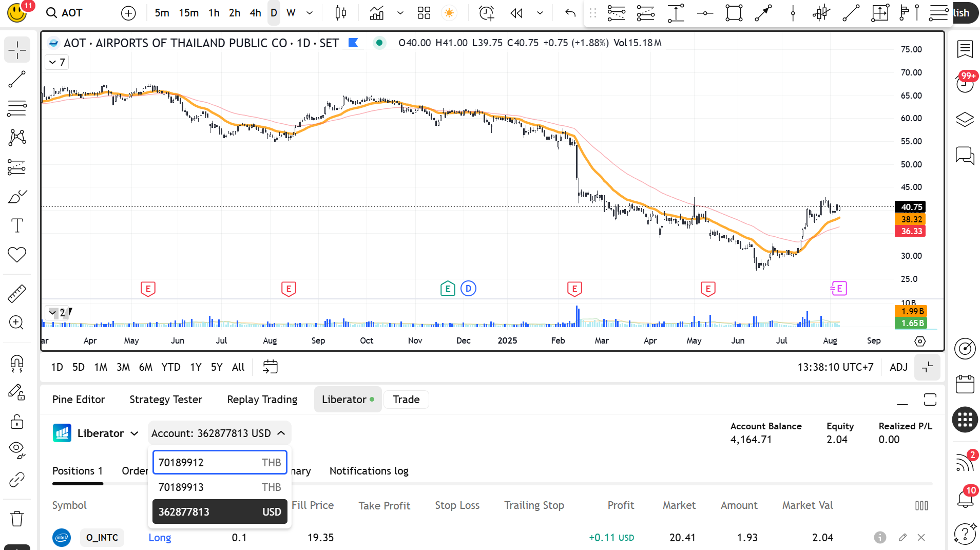Edit the O_INTC position

(902, 538)
